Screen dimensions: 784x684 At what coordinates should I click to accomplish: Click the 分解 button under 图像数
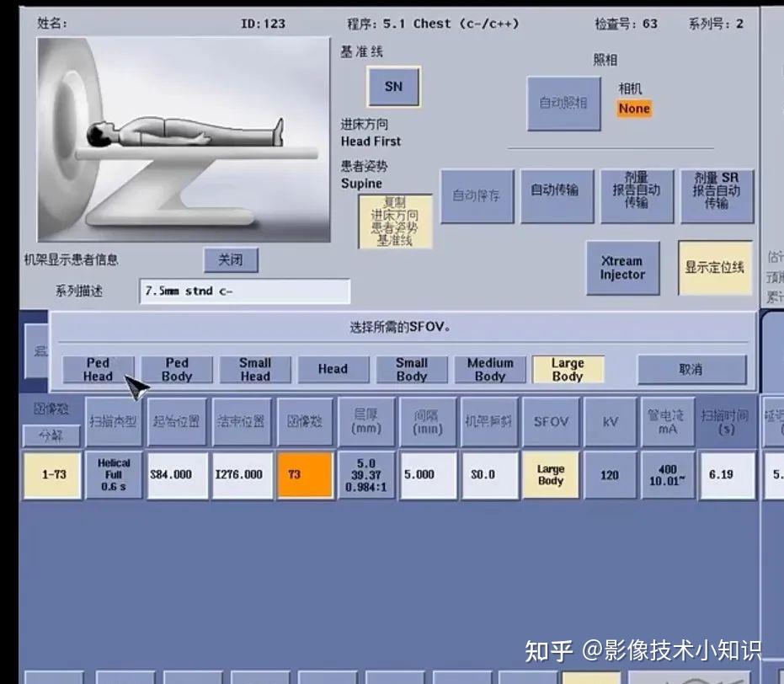click(51, 434)
